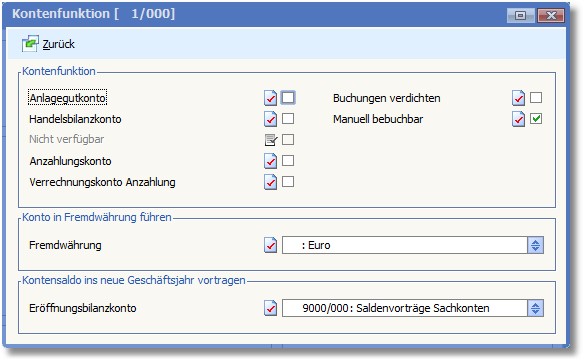584x362 pixels.
Task: Click the document icon next to Anzahlungskonto
Action: [270, 161]
